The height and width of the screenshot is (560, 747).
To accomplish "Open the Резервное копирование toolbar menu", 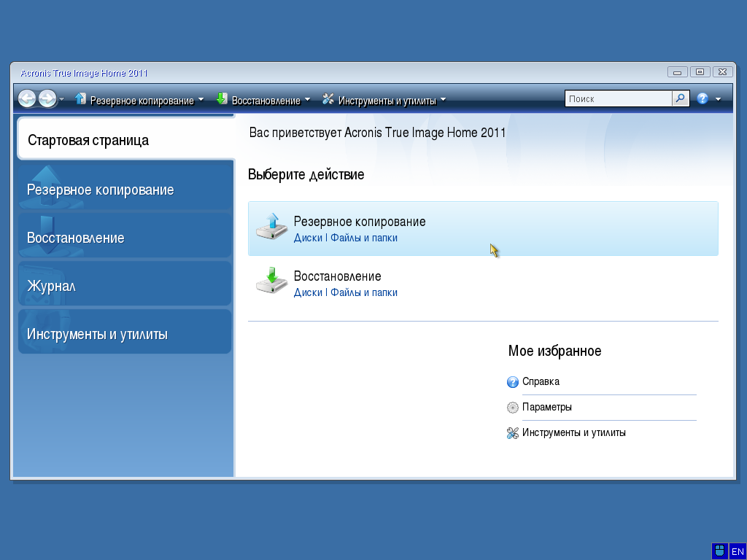I will click(142, 101).
